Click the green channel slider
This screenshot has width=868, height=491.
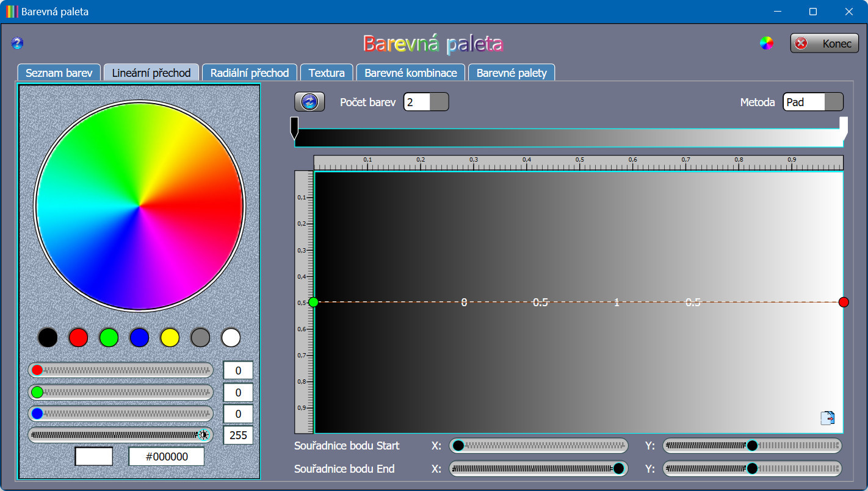click(121, 392)
